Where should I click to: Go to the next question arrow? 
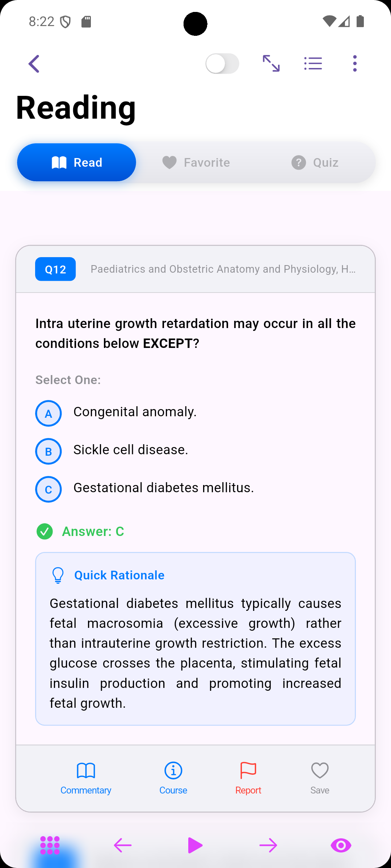pos(268,845)
